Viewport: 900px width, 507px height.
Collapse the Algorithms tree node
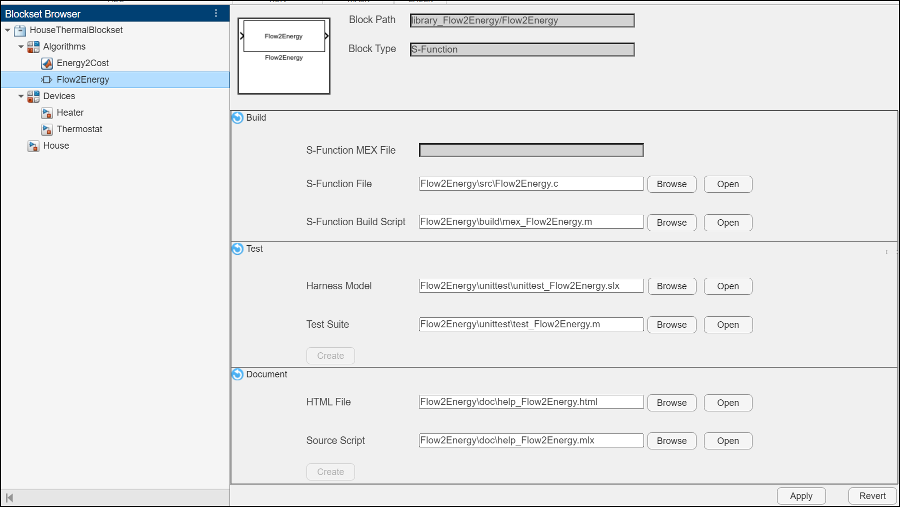click(21, 47)
